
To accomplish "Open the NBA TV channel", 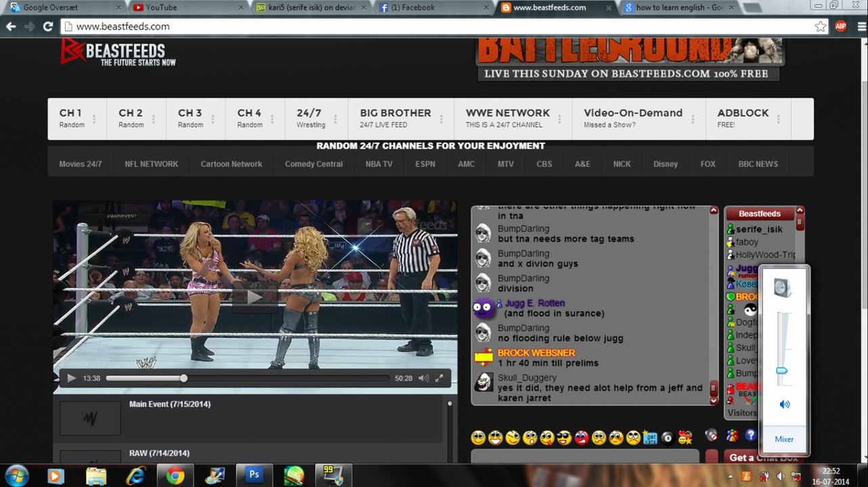I will 379,164.
